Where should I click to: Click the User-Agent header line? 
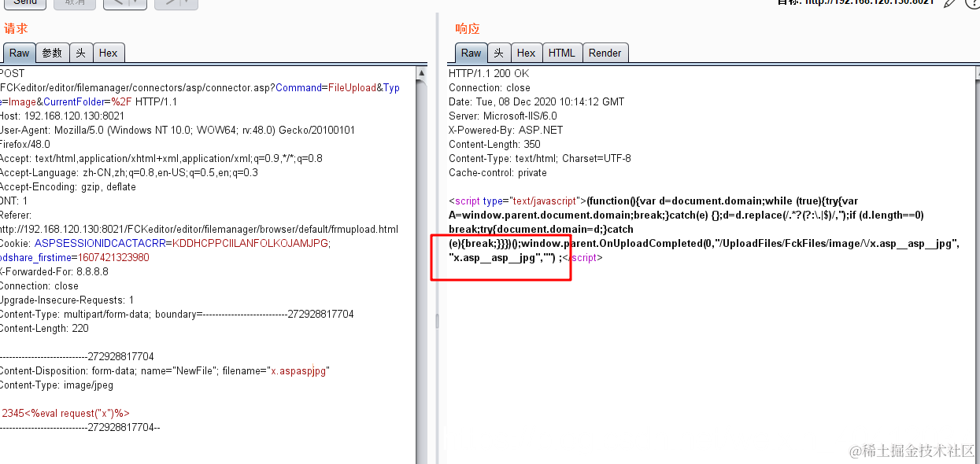click(177, 130)
